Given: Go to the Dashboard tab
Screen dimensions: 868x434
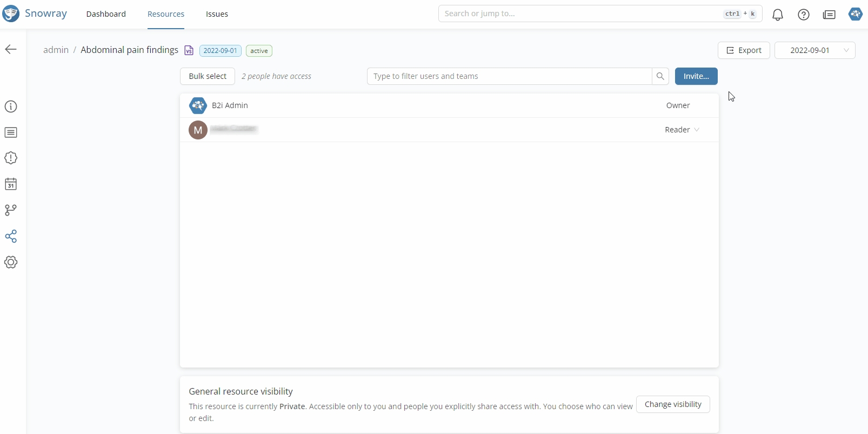Looking at the screenshot, I should 106,14.
